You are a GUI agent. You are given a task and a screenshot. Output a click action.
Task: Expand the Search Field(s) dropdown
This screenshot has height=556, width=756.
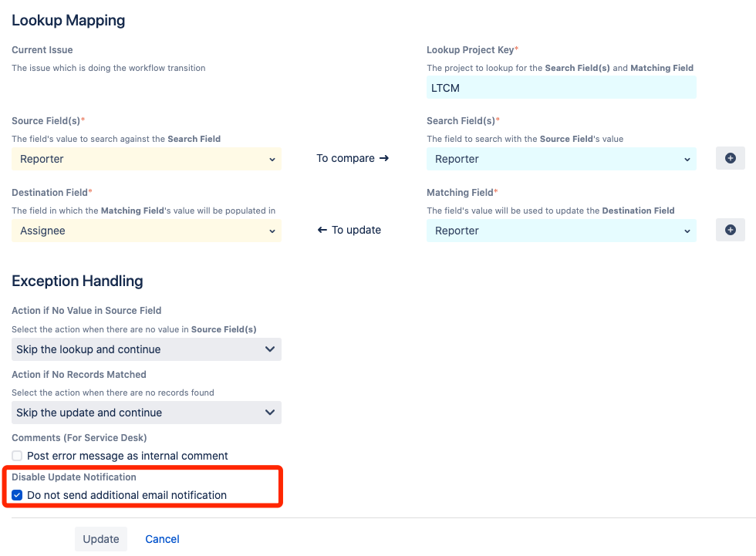(561, 159)
